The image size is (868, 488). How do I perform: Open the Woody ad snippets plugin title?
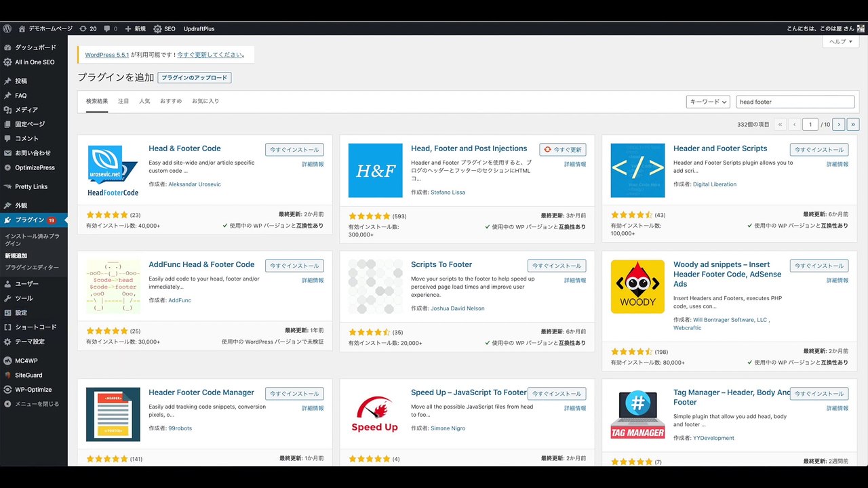(728, 274)
